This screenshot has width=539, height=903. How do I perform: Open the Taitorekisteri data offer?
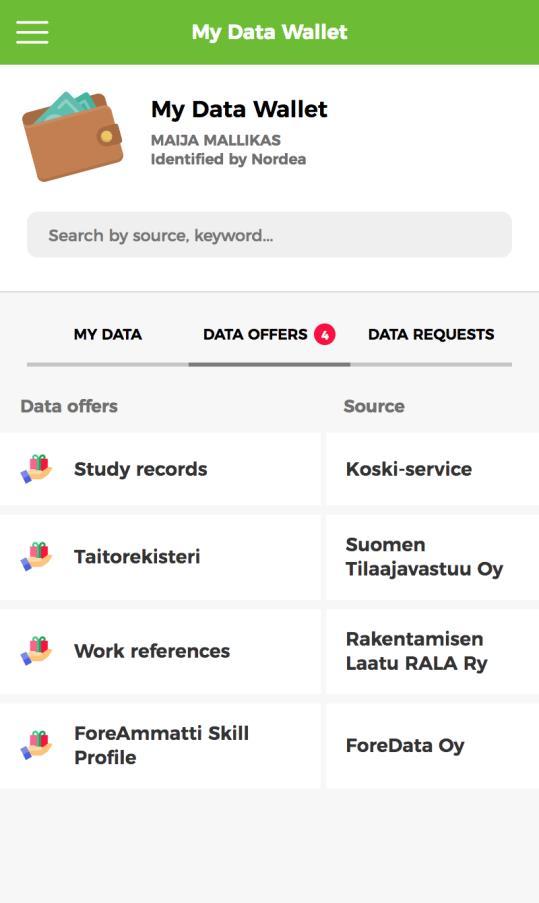[x=160, y=557]
